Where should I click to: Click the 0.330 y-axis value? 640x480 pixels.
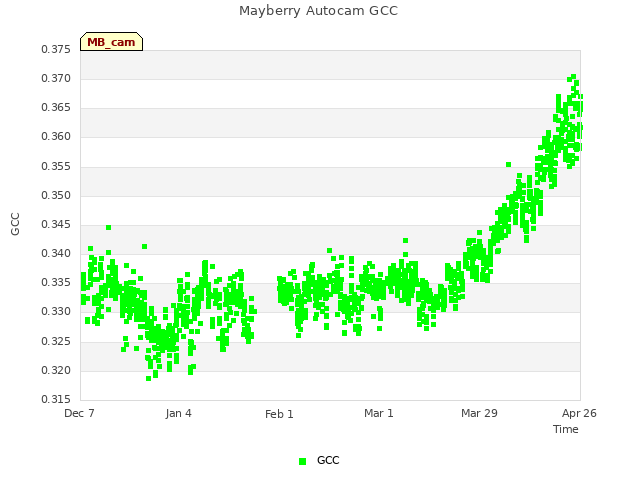click(x=56, y=311)
